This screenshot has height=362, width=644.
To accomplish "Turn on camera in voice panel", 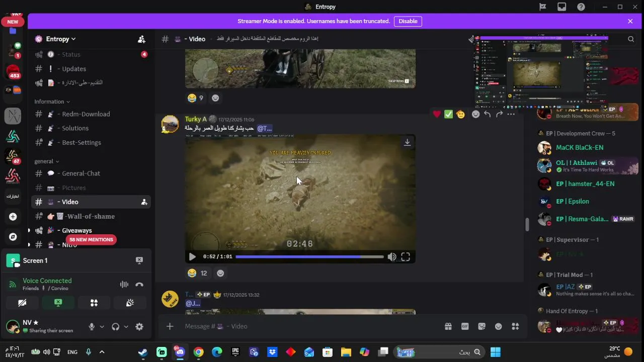I will [x=22, y=303].
